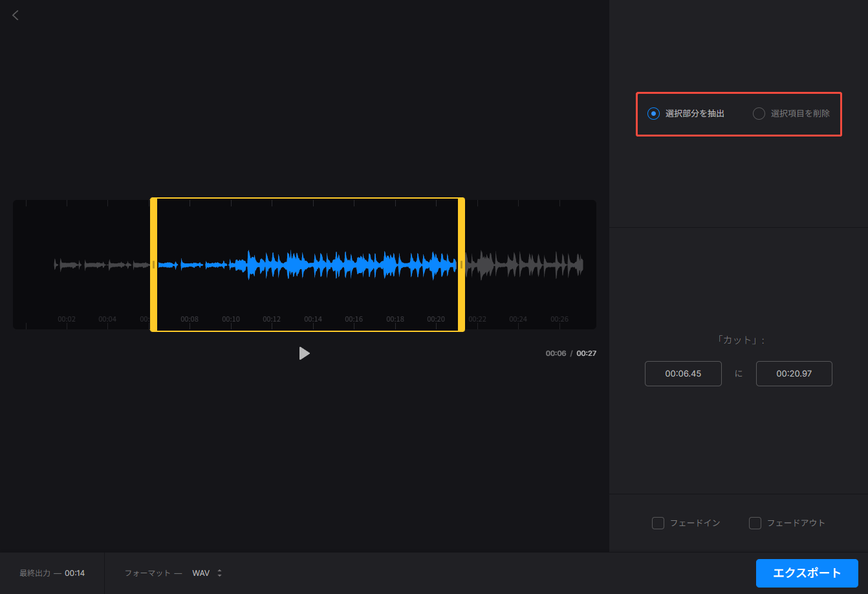Click the 00:06 current time text
Image resolution: width=868 pixels, height=594 pixels.
(556, 353)
